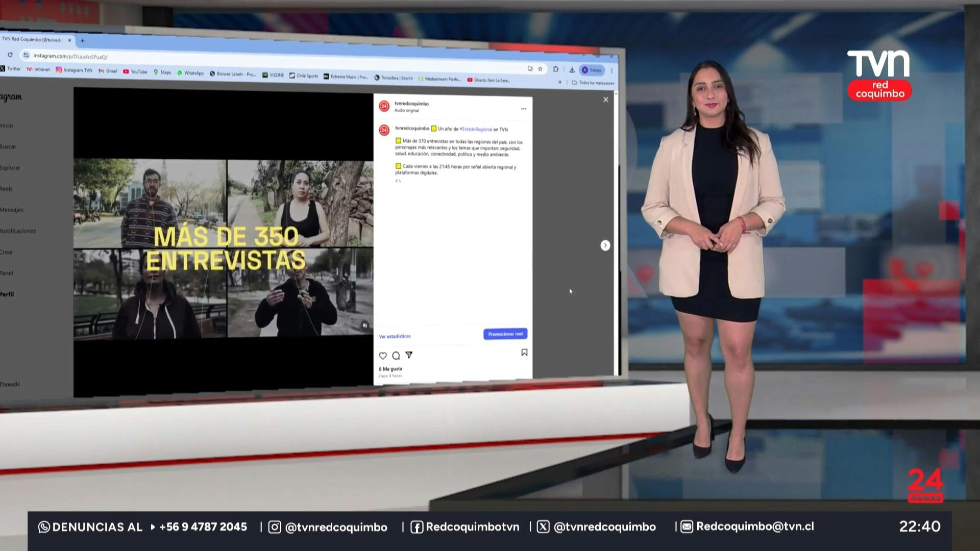Open the browser downloads icon
The width and height of the screenshot is (980, 551).
coord(572,70)
